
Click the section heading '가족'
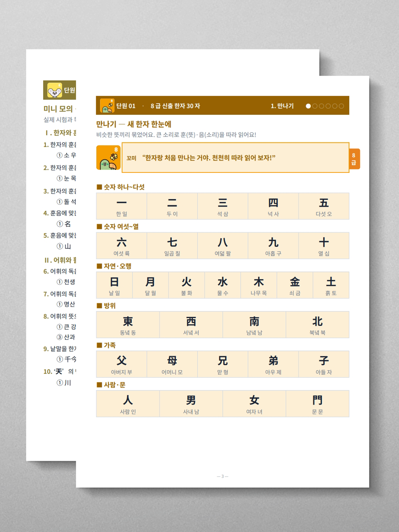106,345
